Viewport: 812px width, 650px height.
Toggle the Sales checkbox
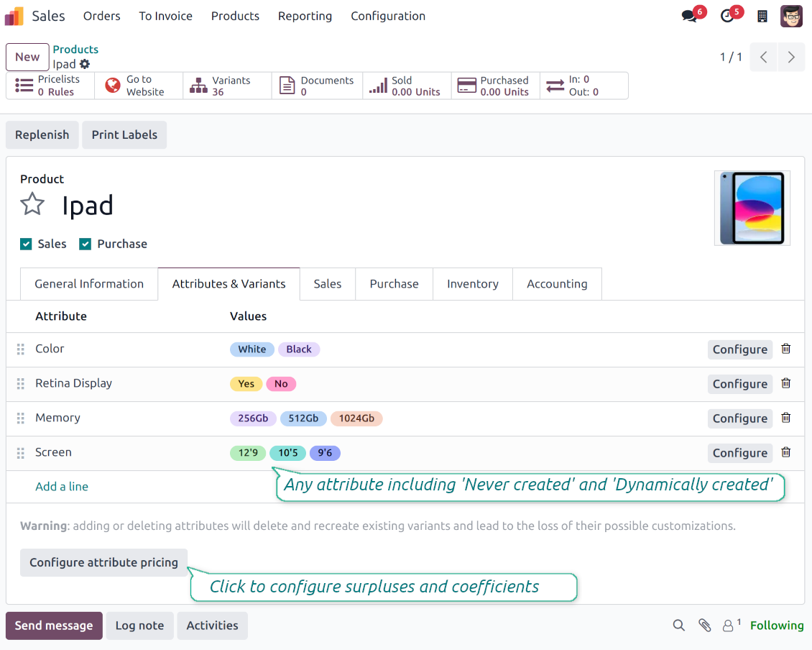(26, 244)
